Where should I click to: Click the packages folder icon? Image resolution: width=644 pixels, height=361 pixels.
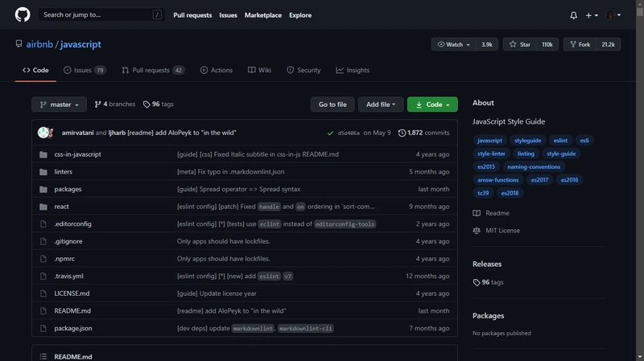pos(43,189)
